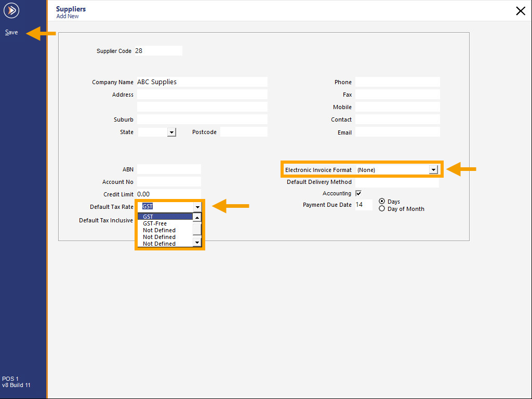Select the third Not Defined tax option
532x399 pixels.
(165, 244)
